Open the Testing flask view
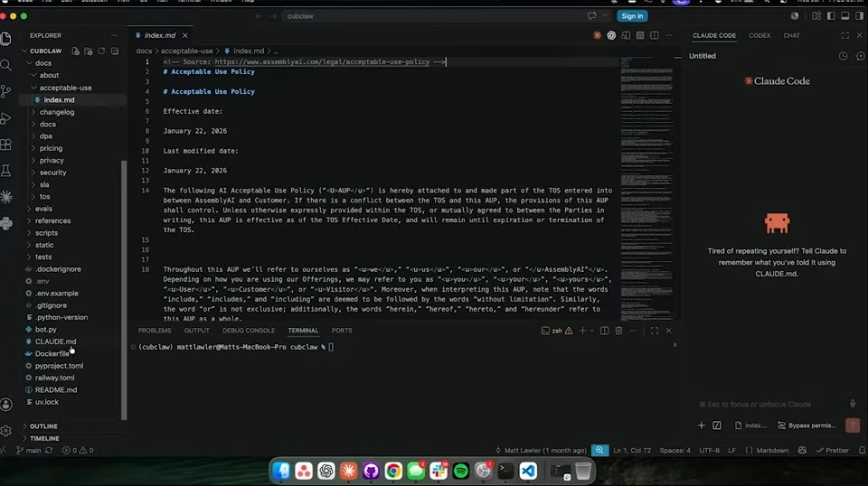This screenshot has height=486, width=868. click(6, 171)
